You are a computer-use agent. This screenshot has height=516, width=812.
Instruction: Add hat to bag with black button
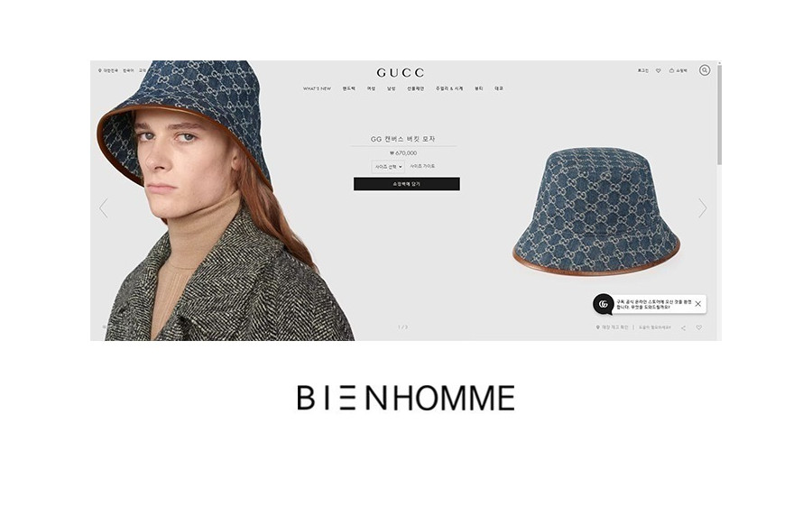tap(407, 184)
